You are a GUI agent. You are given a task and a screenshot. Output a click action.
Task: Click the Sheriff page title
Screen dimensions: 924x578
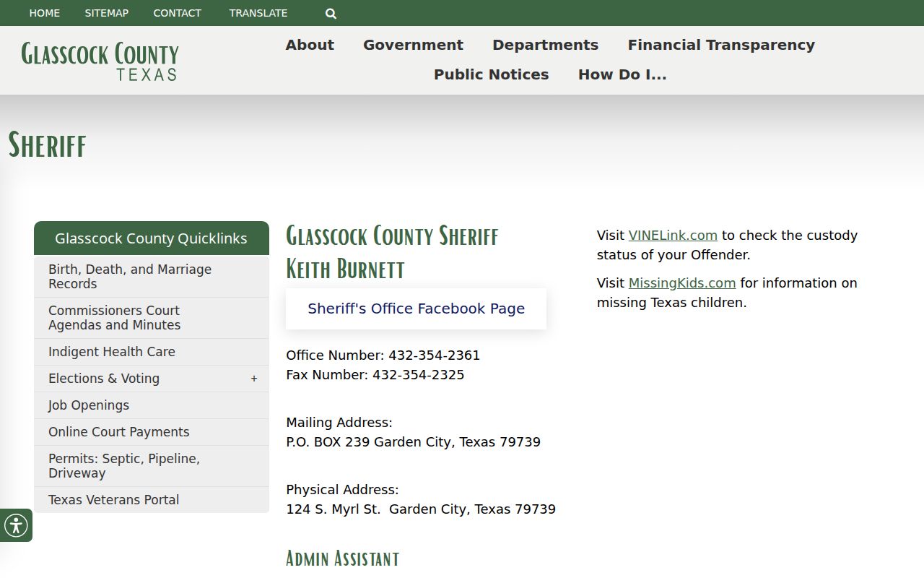(x=47, y=144)
